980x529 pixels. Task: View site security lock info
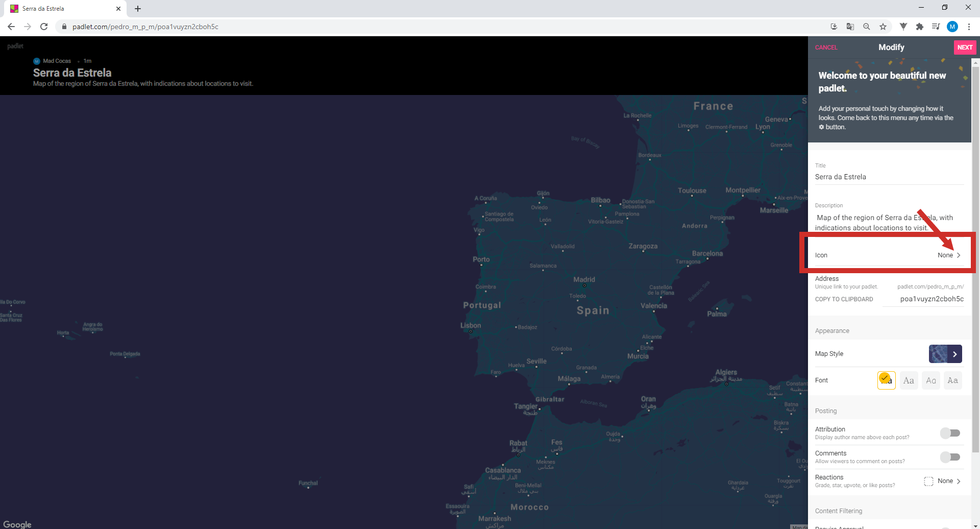pyautogui.click(x=64, y=27)
